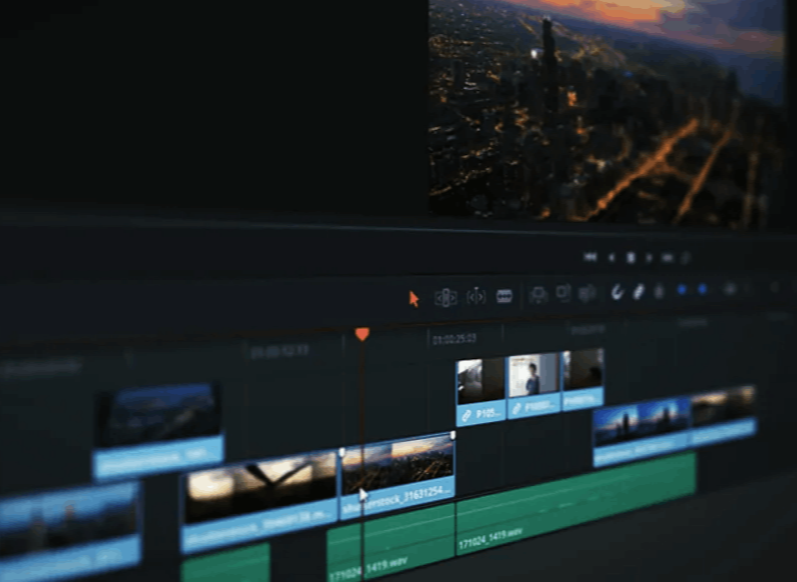The width and height of the screenshot is (797, 582).
Task: Select the shutterstock_31631254 video clip
Action: point(398,468)
